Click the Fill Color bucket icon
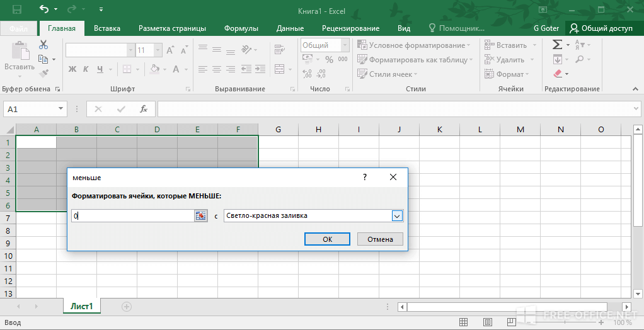This screenshot has height=330, width=644. point(154,69)
